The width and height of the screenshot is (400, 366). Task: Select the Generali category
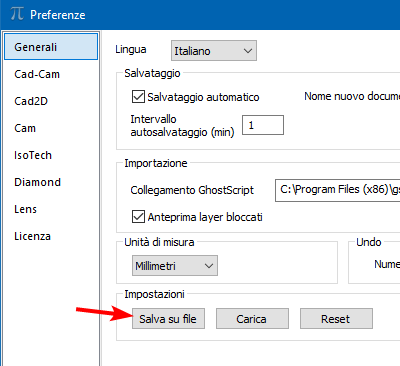click(51, 47)
